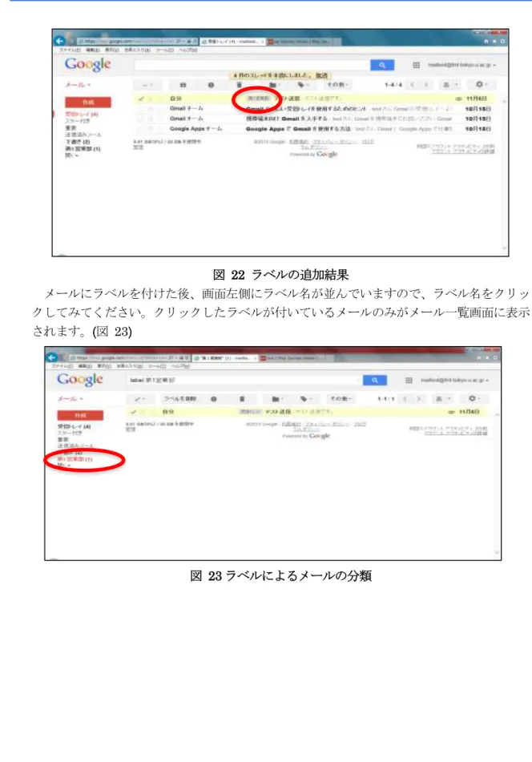
Task: Click browser back arrow in Figure 23 window
Action: (x=52, y=357)
